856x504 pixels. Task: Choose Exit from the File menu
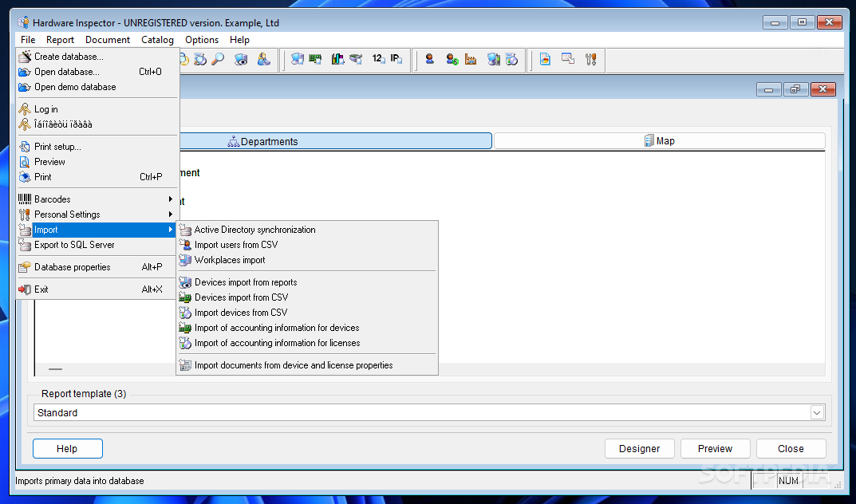97,289
